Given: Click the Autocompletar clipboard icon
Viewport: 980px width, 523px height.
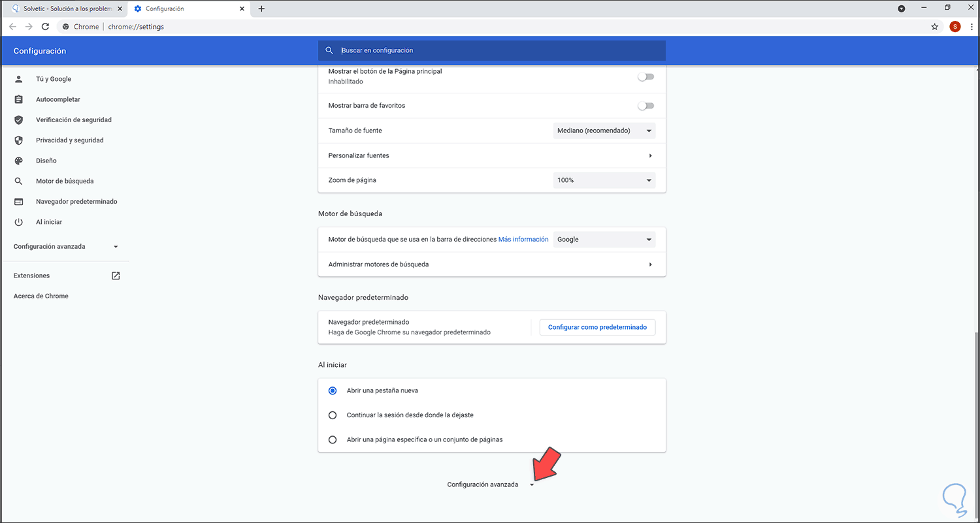Looking at the screenshot, I should [18, 99].
